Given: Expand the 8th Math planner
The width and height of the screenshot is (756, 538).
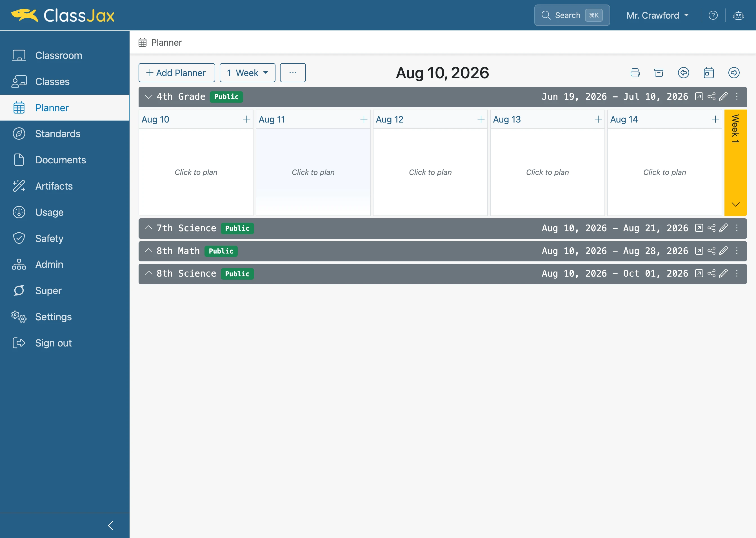Looking at the screenshot, I should [148, 251].
